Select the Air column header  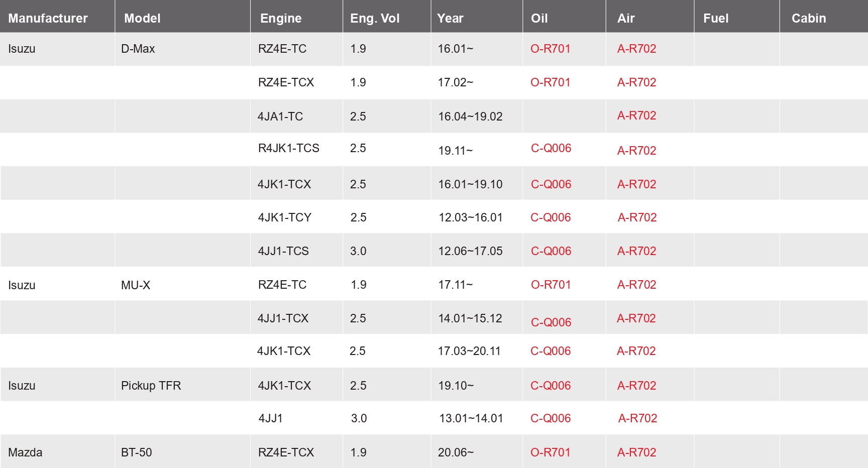click(x=626, y=18)
